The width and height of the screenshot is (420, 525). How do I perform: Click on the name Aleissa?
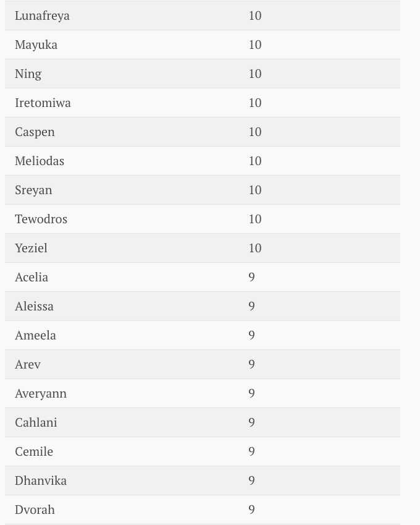[x=34, y=306]
